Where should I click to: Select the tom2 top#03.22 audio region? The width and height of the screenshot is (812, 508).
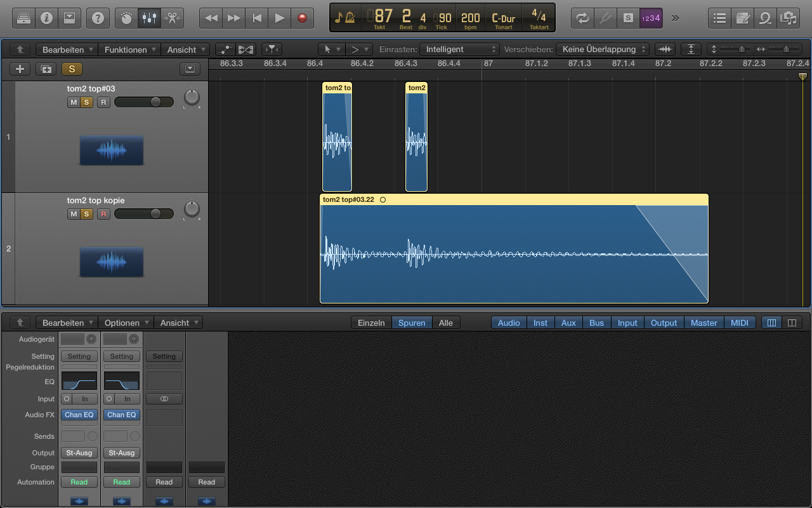[514, 248]
